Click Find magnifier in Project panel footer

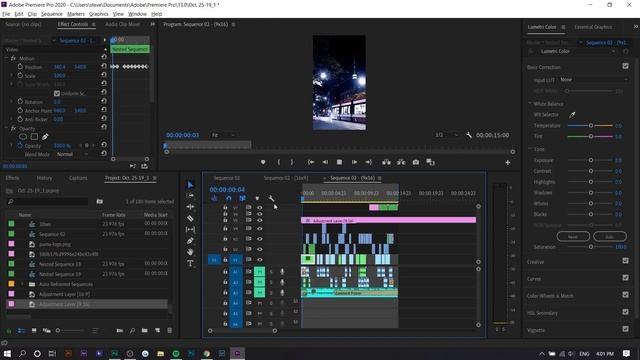click(132, 330)
